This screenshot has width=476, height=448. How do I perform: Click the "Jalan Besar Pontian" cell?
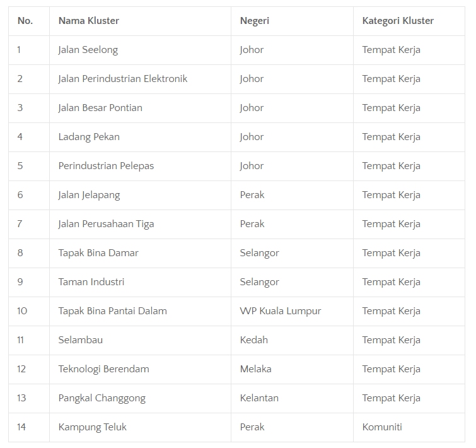coord(100,108)
